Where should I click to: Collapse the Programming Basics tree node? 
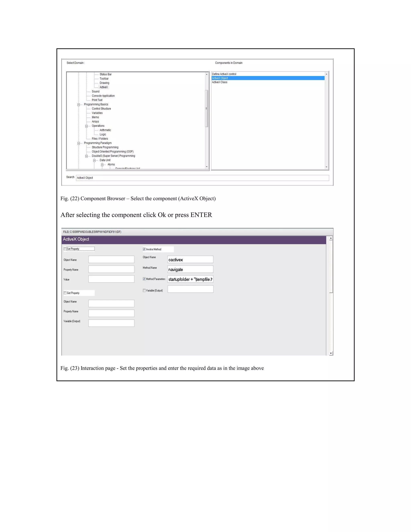79,105
